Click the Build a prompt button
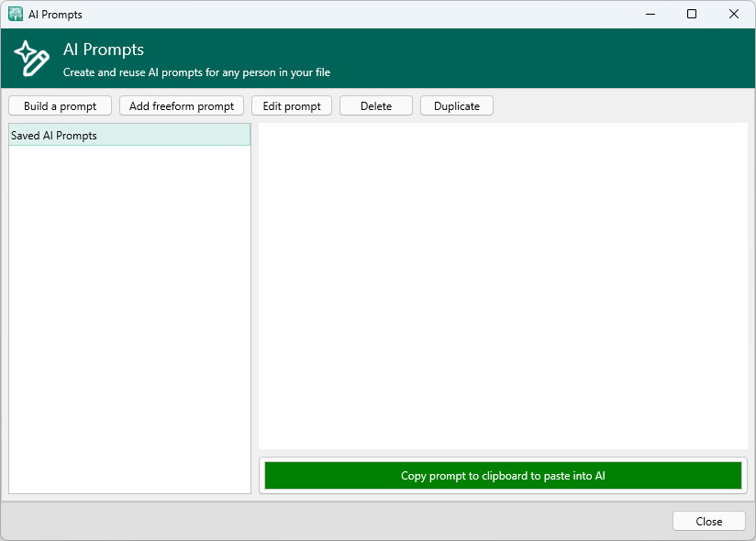Image resolution: width=756 pixels, height=541 pixels. tap(60, 106)
